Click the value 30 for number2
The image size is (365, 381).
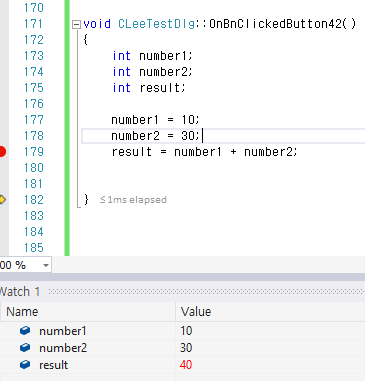pos(186,348)
